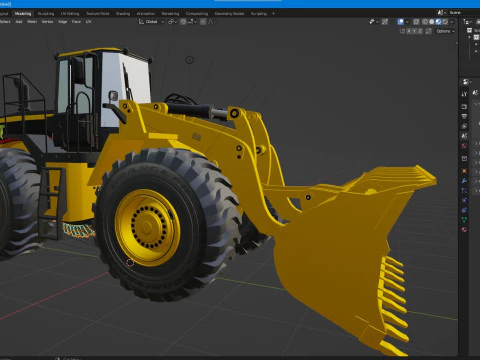Viewport: 480px width, 360px height.
Task: Open the Mesh menu
Action: [32, 22]
